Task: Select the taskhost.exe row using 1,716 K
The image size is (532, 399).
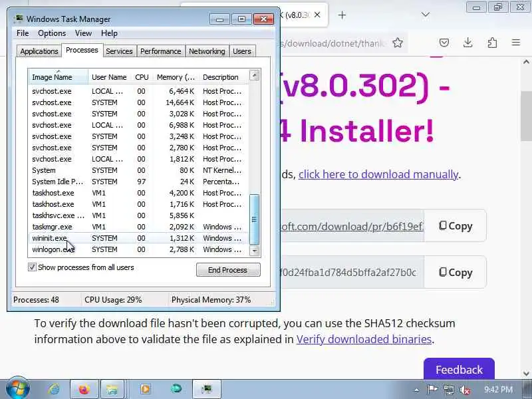Action: (x=139, y=204)
